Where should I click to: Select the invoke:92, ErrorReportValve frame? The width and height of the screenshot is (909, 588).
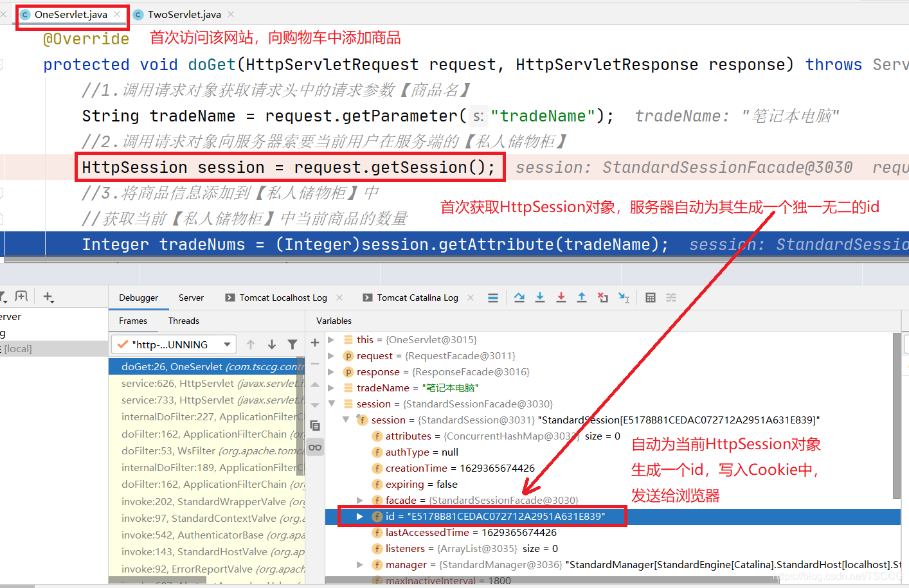click(x=207, y=569)
